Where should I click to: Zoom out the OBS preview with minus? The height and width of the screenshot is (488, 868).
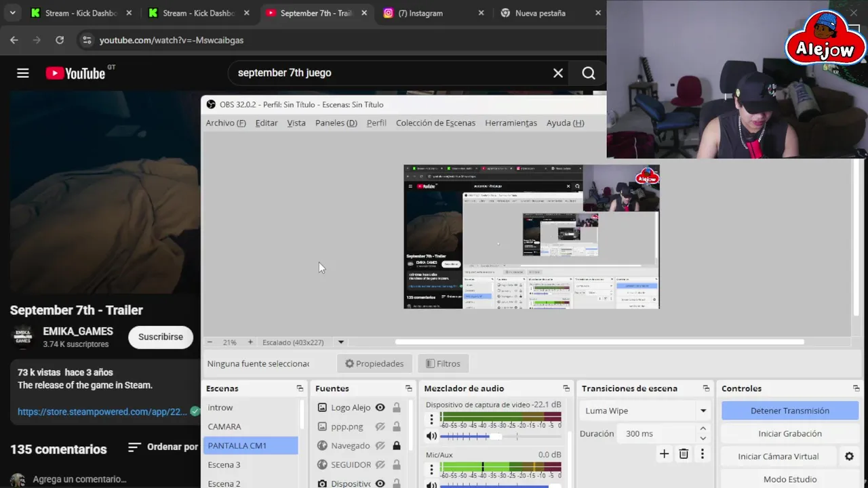point(210,342)
